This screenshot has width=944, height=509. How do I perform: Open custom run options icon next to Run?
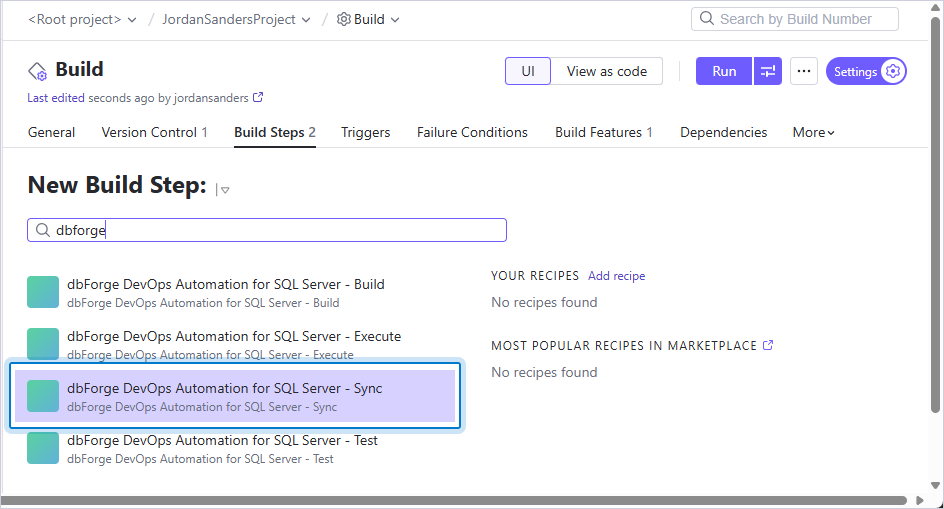(x=768, y=71)
